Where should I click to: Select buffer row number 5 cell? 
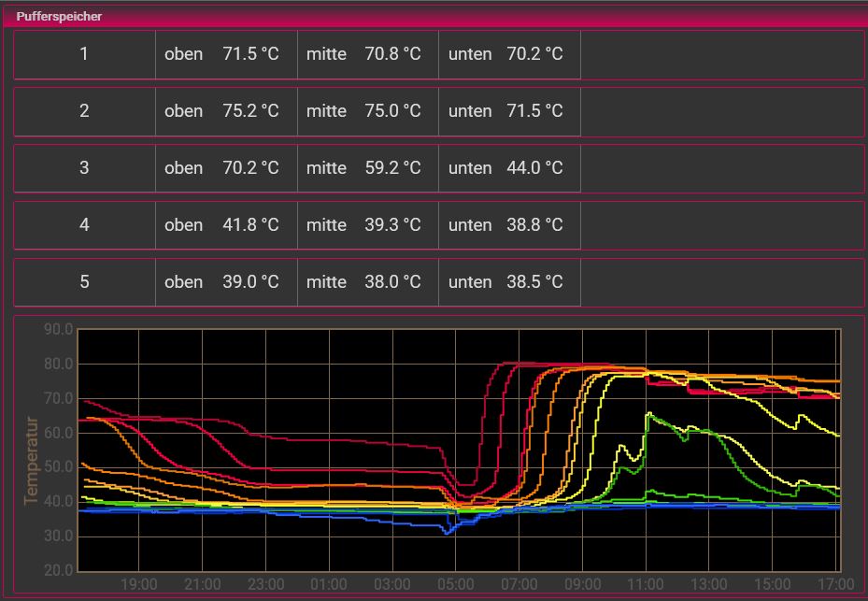84,282
